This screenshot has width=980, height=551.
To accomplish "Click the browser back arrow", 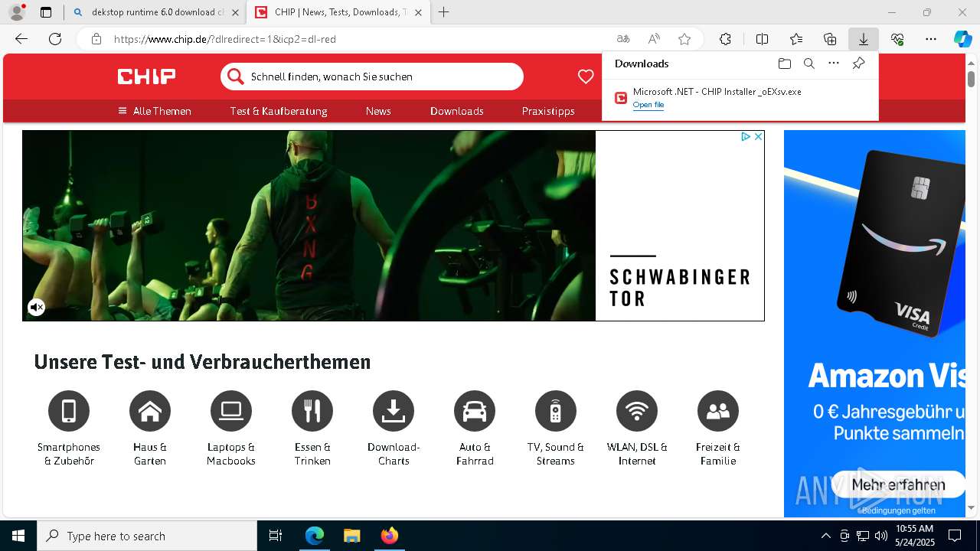I will point(21,39).
